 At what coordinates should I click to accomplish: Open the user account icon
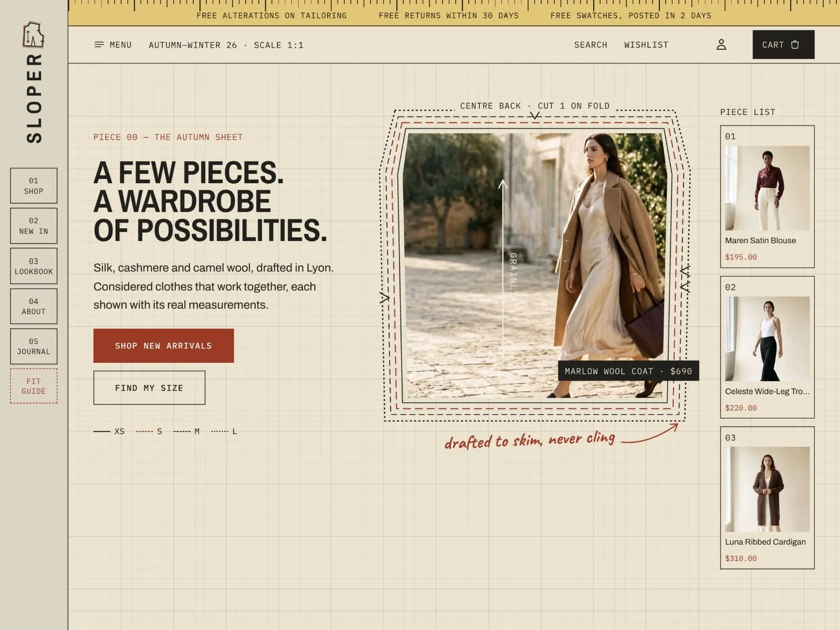[x=721, y=45]
